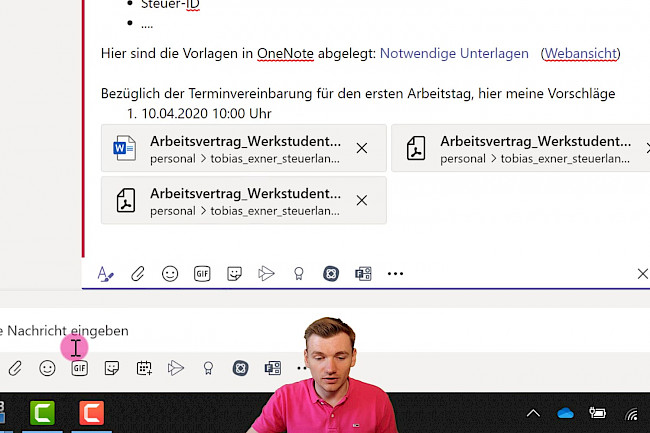Image resolution: width=650 pixels, height=433 pixels.
Task: Click the battery power tray icon
Action: pyautogui.click(x=597, y=413)
